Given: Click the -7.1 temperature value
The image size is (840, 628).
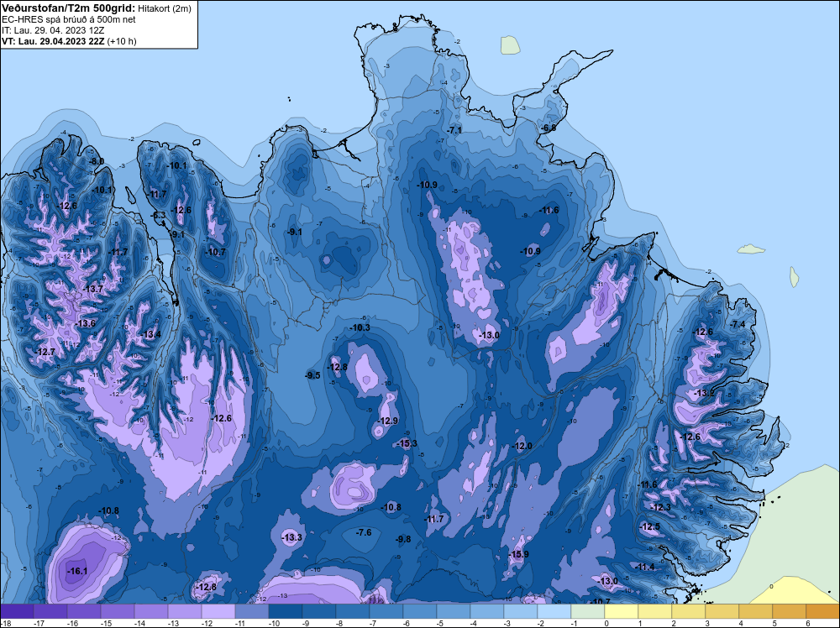Looking at the screenshot, I should point(454,130).
